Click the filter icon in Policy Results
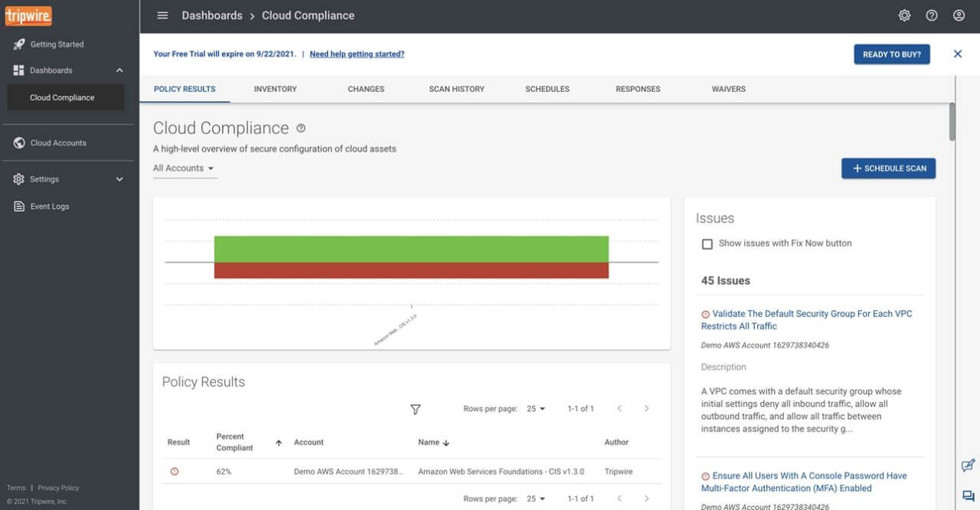 (x=415, y=409)
